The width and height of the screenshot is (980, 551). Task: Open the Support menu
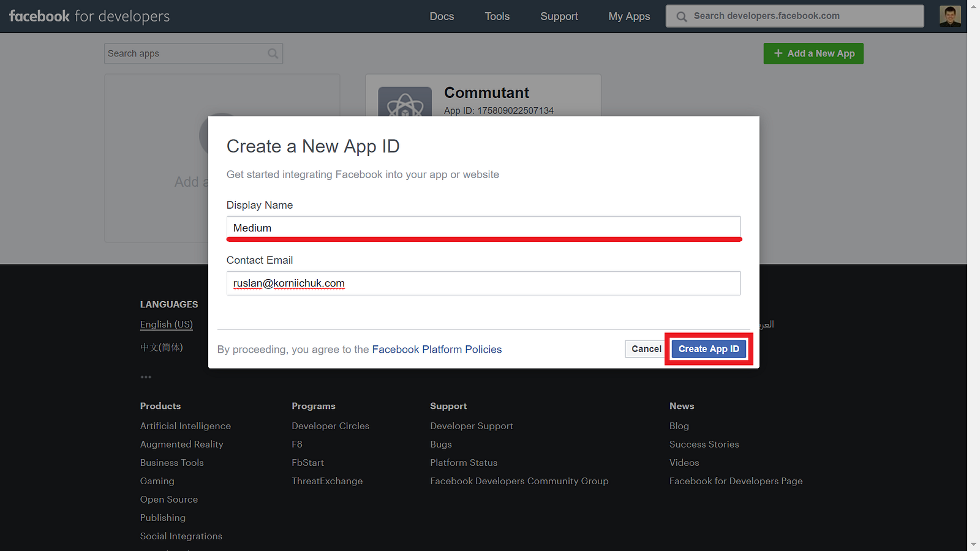click(559, 17)
